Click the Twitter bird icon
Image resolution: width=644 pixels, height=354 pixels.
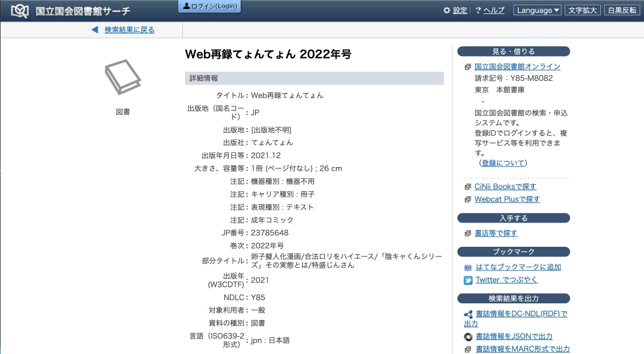click(468, 280)
